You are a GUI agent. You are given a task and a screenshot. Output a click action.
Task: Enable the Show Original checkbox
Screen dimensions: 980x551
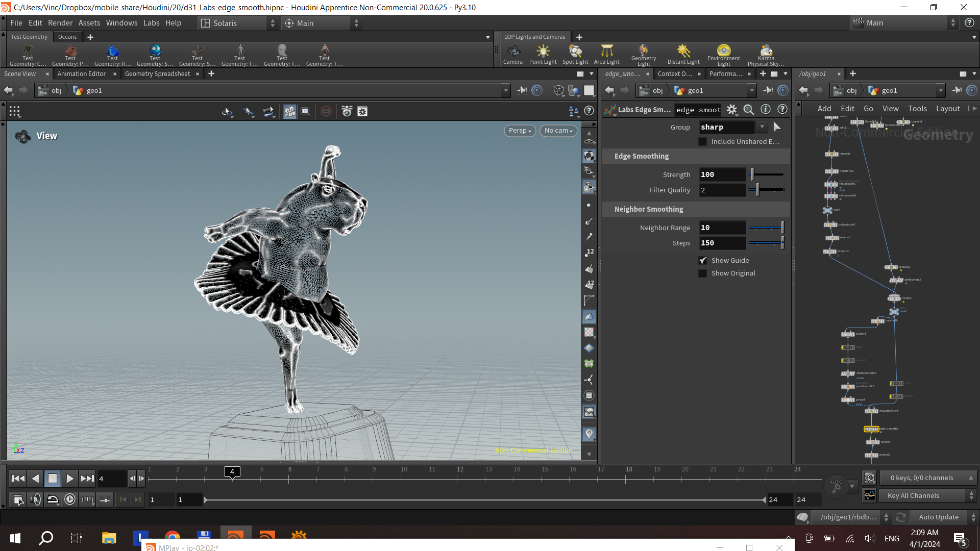point(703,273)
